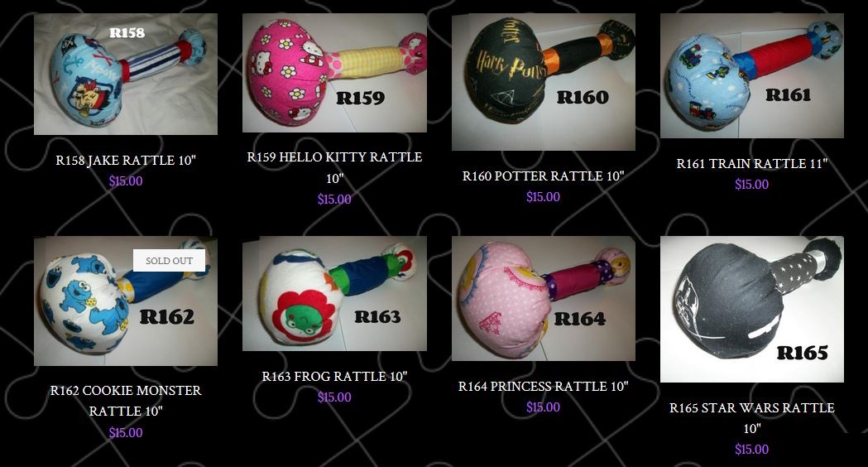This screenshot has width=868, height=467.
Task: View the R164 princess rattle image
Action: (543, 299)
